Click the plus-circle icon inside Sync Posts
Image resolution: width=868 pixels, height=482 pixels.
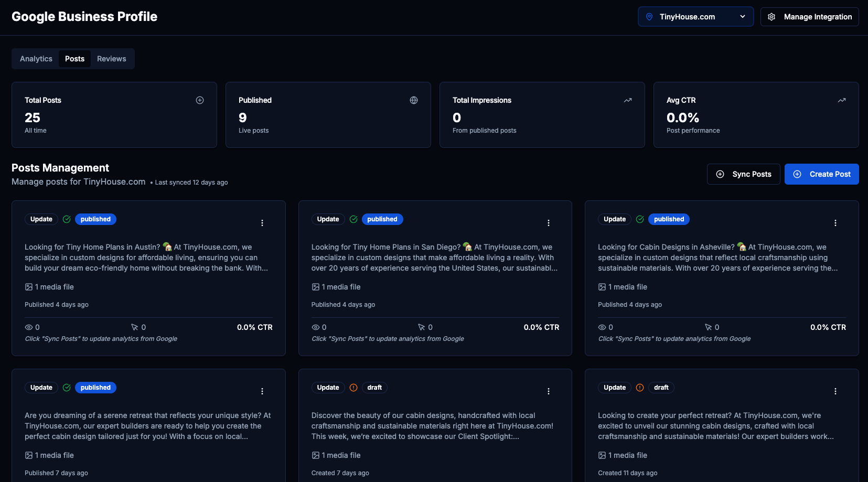[720, 174]
